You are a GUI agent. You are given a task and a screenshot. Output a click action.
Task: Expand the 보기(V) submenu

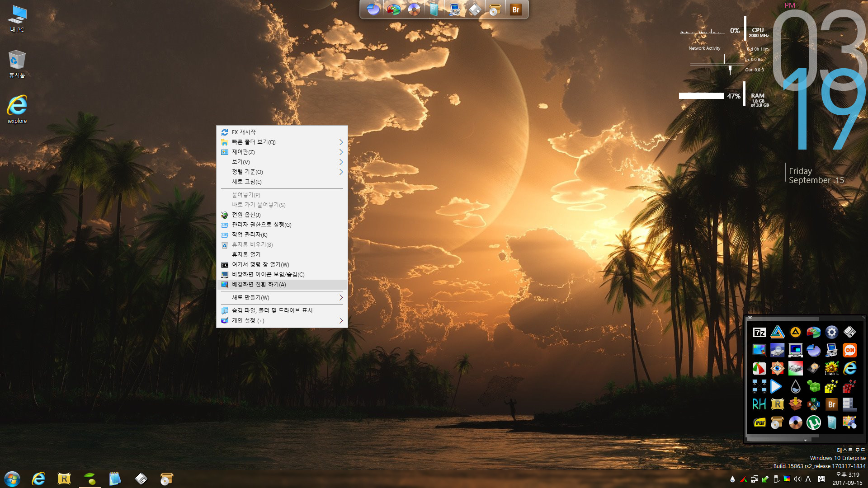point(282,162)
